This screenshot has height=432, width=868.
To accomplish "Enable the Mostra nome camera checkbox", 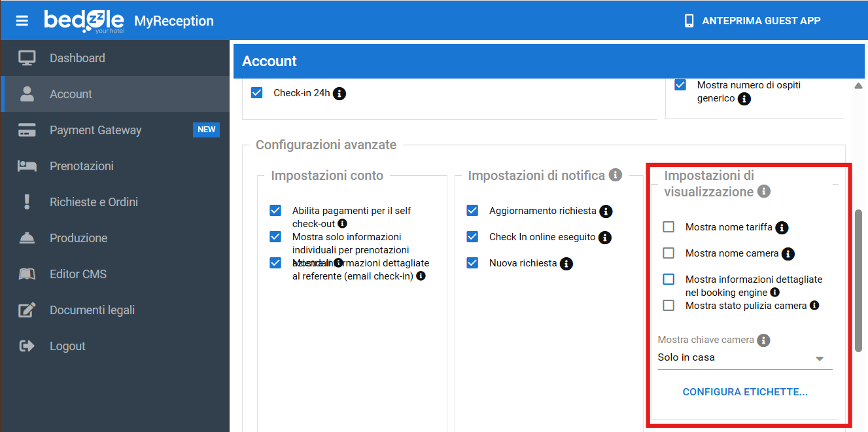I will click(x=668, y=253).
